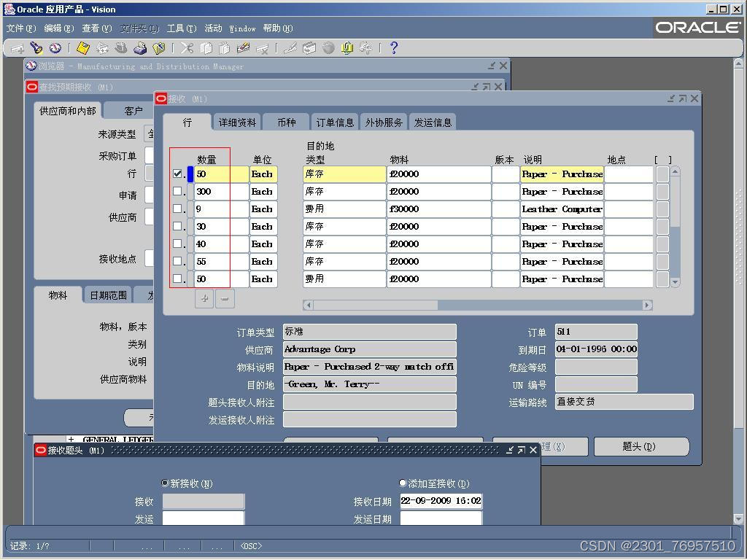The image size is (747, 560).
Task: Open the 编辑(E) menu
Action: click(59, 28)
